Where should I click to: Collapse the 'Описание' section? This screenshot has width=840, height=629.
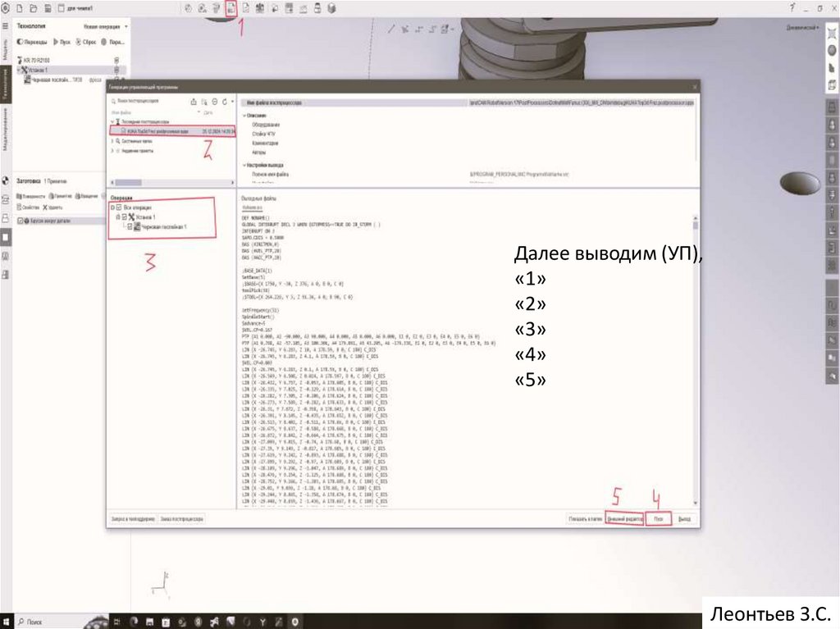click(x=244, y=116)
